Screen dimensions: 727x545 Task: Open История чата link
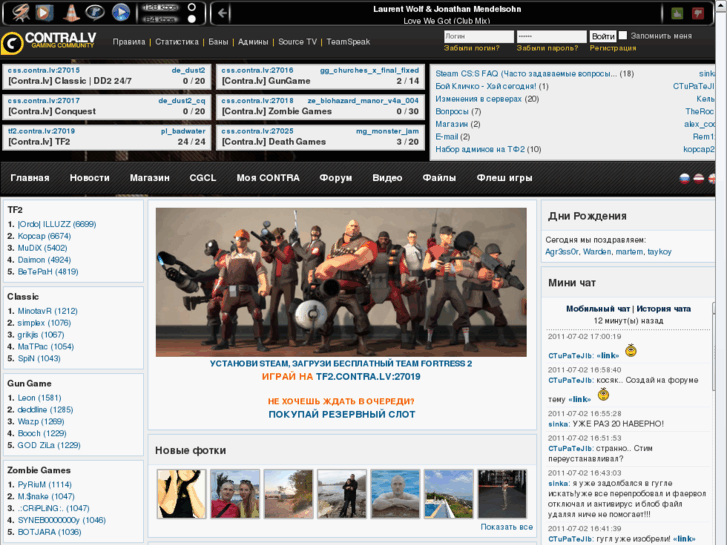point(663,309)
